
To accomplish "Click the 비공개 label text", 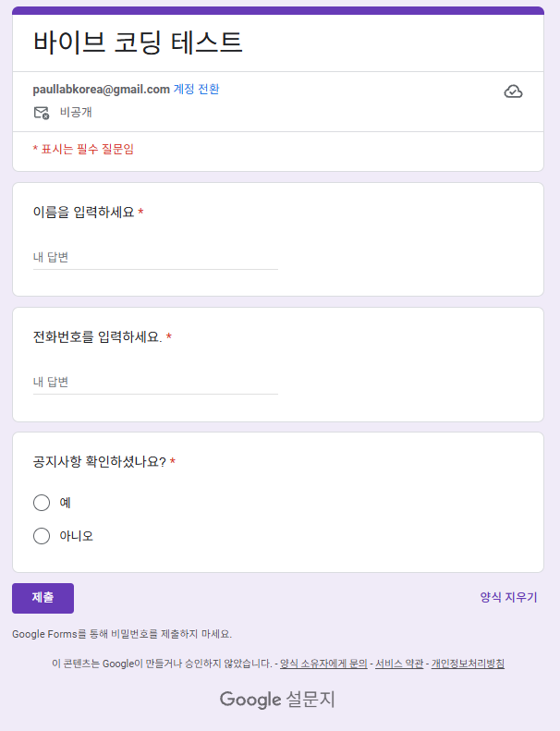I will [x=76, y=113].
